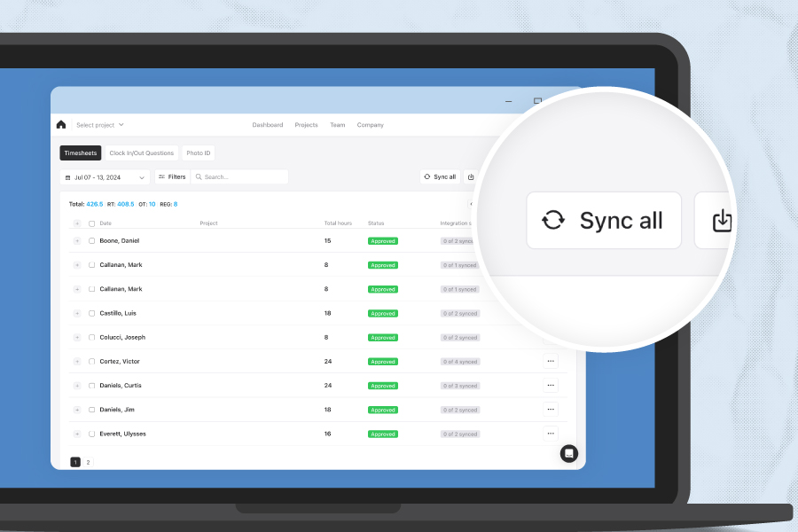Image resolution: width=798 pixels, height=532 pixels.
Task: Switch to the Clock In/Out Questions tab
Action: point(142,153)
